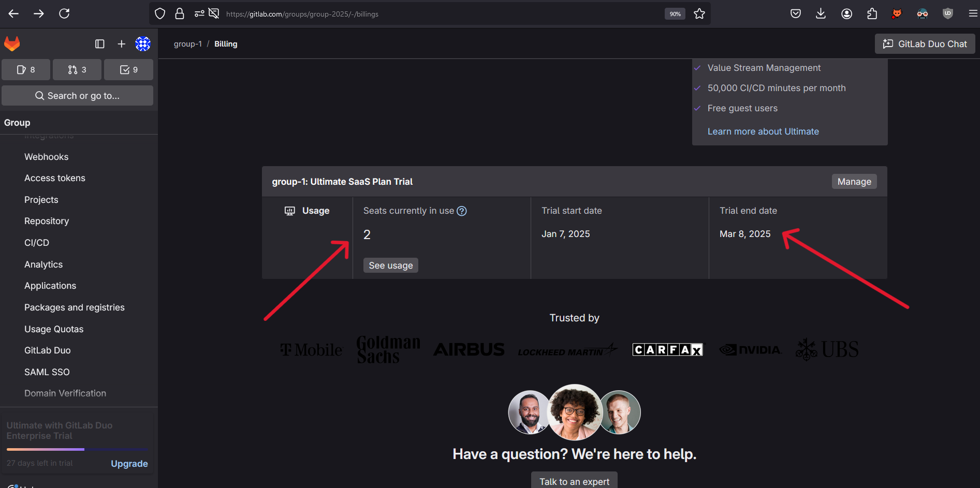This screenshot has width=980, height=488.
Task: Open Learn more about Ultimate link
Action: [763, 131]
